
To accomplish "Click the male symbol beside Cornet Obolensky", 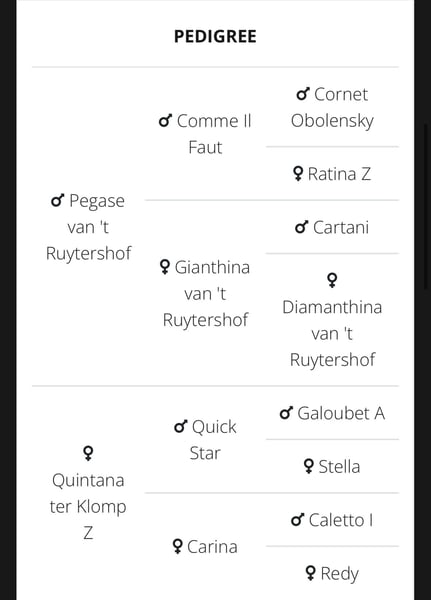I will [x=303, y=94].
